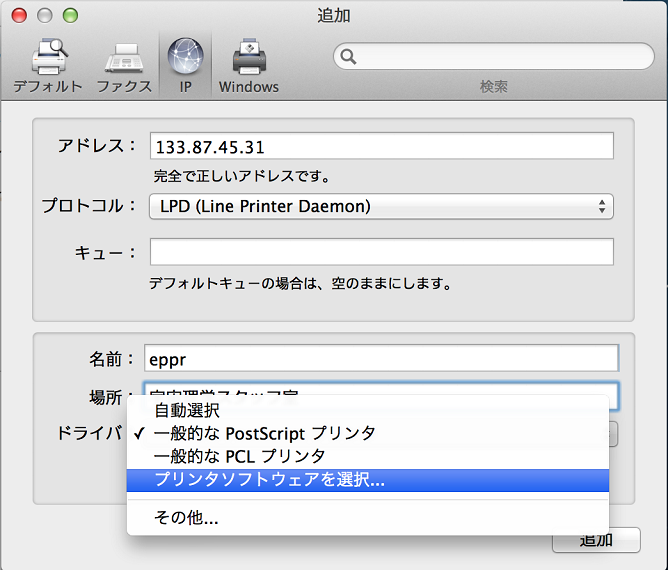Click the アドレス field containing 133.87.45.31

pyautogui.click(x=381, y=146)
